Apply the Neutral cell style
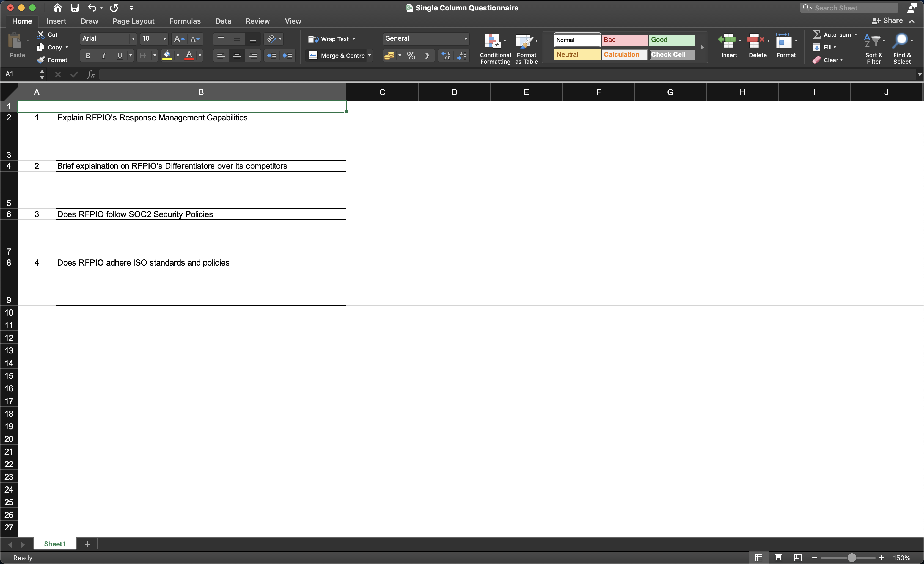The image size is (924, 564). pos(577,55)
